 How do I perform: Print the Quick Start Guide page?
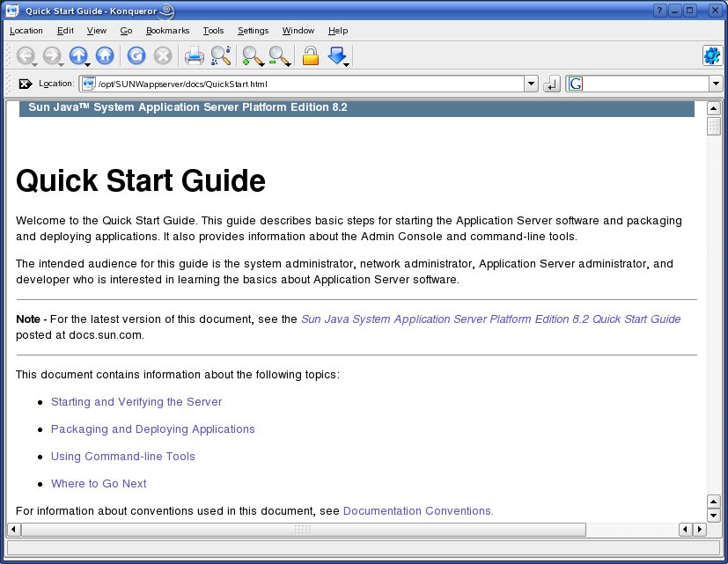194,55
